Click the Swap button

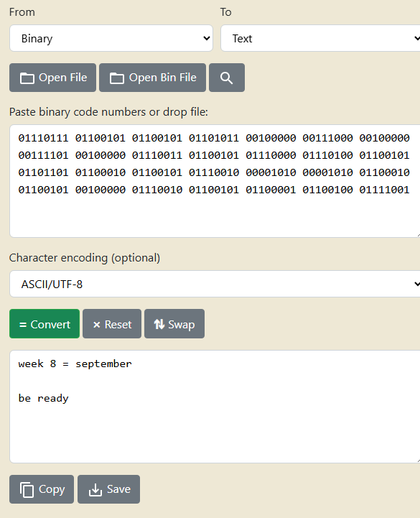click(174, 324)
